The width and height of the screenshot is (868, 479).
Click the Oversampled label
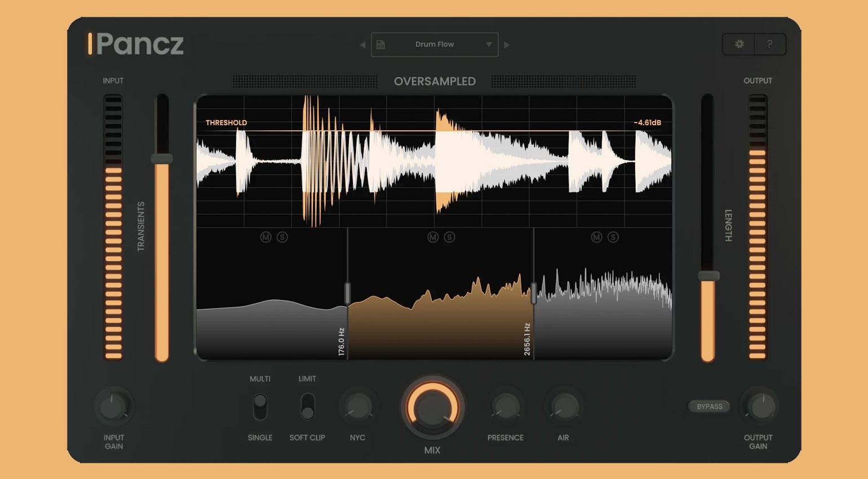point(435,81)
